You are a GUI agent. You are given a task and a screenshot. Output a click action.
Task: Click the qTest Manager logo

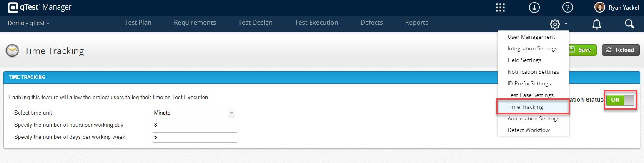[x=40, y=7]
